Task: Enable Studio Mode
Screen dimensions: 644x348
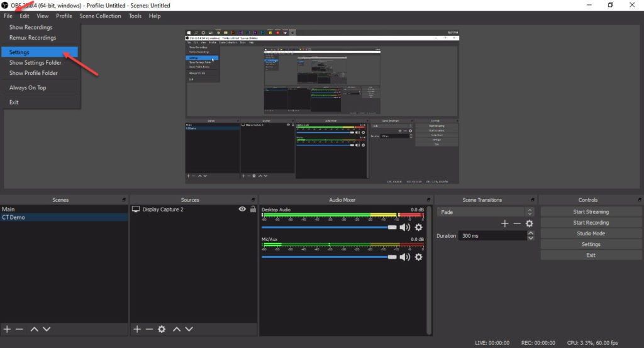Action: [591, 233]
